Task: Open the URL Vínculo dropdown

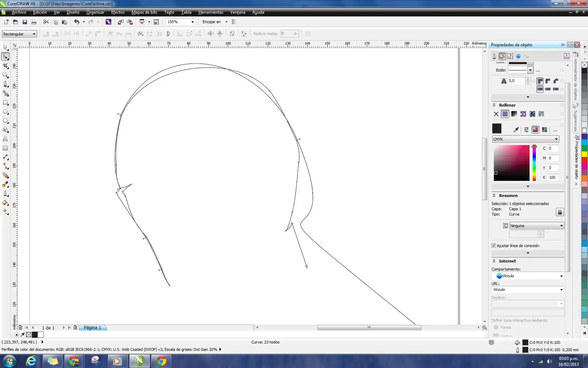Action: 528,289
